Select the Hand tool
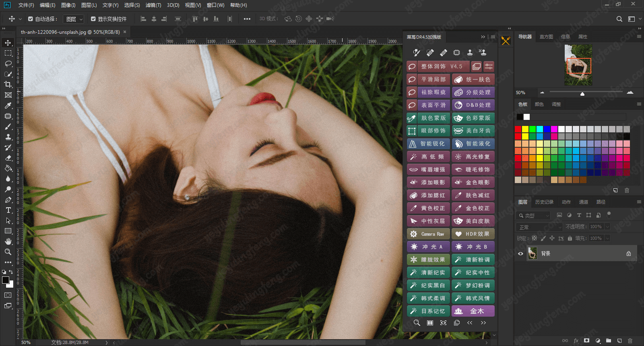 pyautogui.click(x=8, y=241)
